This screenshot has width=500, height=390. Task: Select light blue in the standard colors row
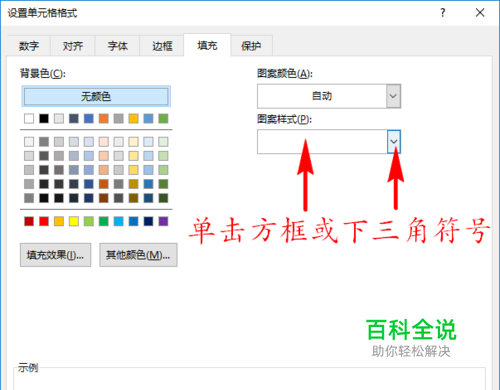pyautogui.click(x=118, y=221)
